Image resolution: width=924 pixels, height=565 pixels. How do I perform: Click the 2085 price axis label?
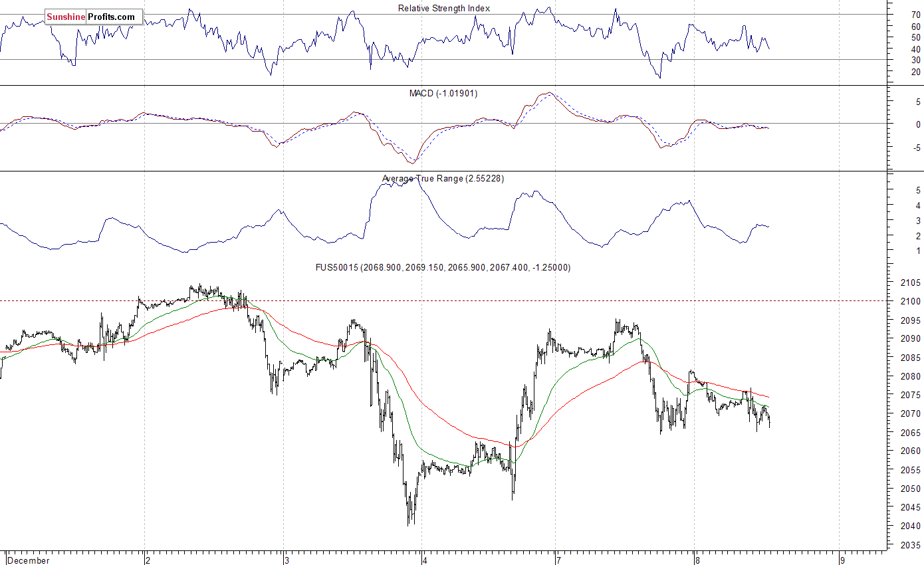pos(911,358)
